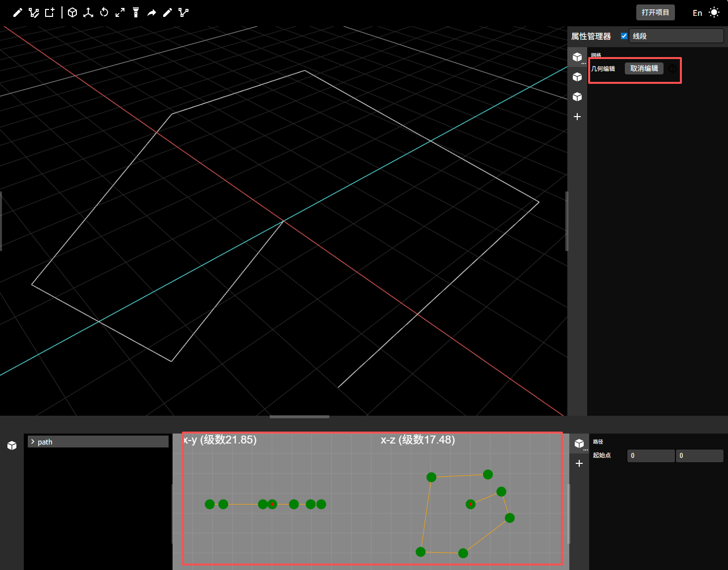Click the x-y (级数21.85) view label

pyautogui.click(x=220, y=440)
